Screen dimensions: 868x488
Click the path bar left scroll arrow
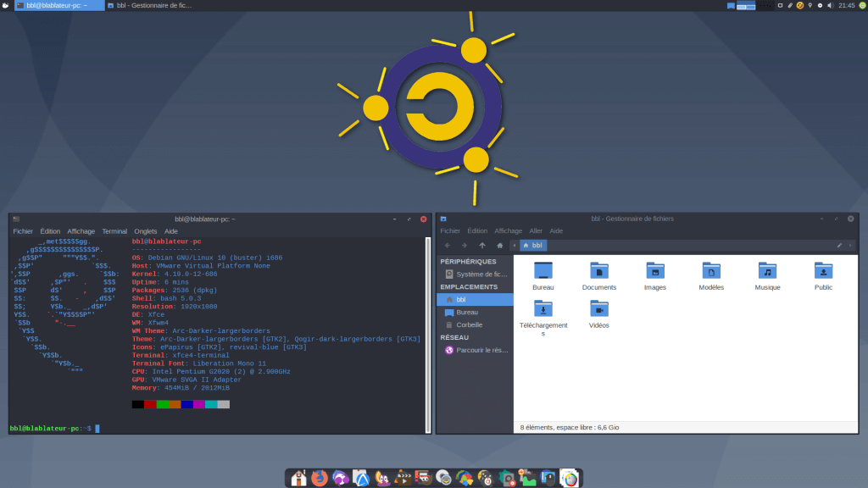pyautogui.click(x=515, y=246)
